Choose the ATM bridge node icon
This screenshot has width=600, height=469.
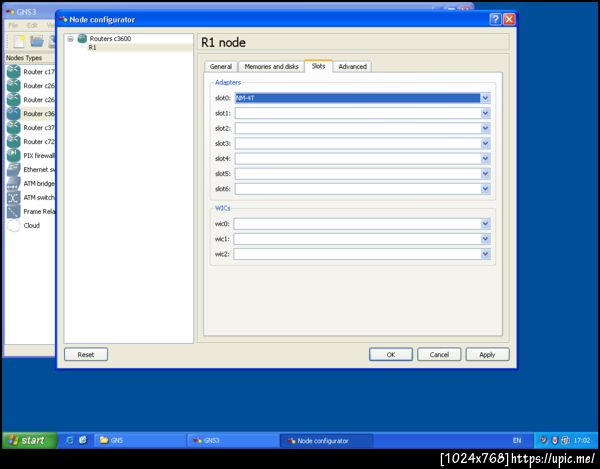click(13, 183)
